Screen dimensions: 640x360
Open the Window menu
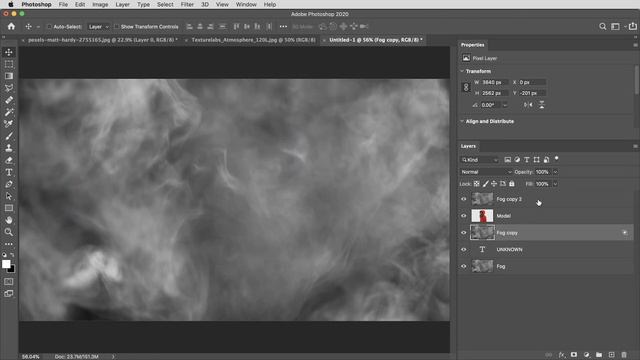pos(246,4)
